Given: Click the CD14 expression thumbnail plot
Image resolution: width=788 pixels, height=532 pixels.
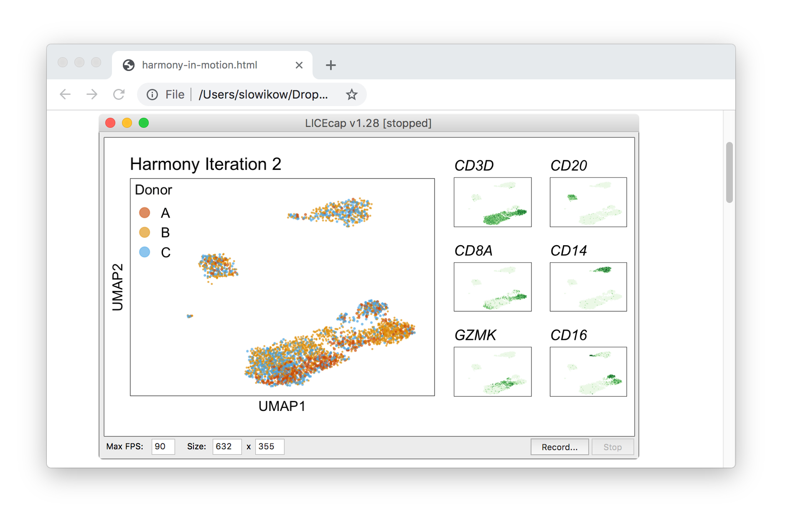Looking at the screenshot, I should 588,287.
